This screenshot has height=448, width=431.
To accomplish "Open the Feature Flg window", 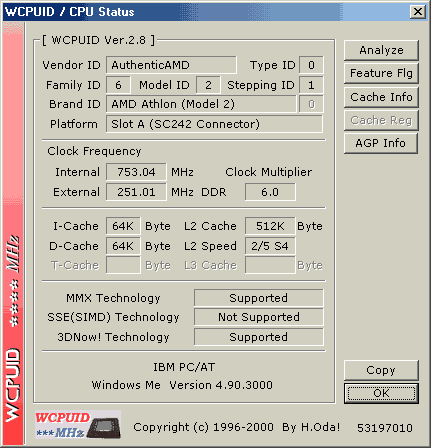I will tap(381, 73).
